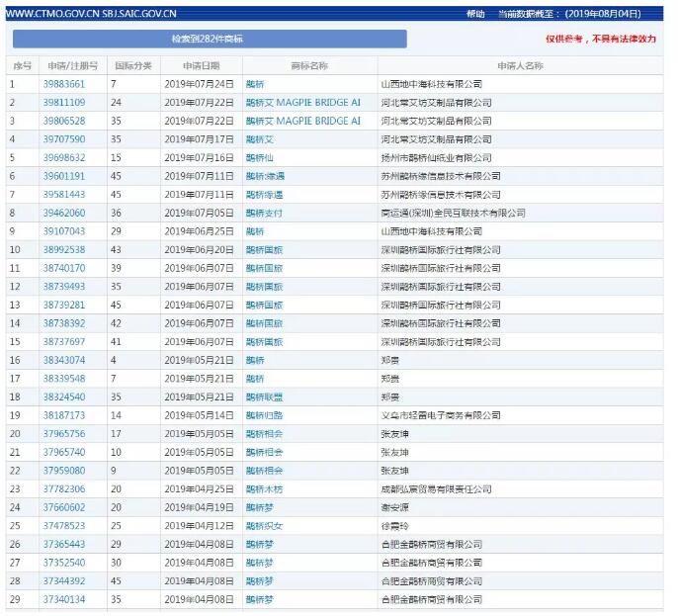Viewport: 678px width, 616px height.
Task: Open registration number 38738392
Action: (64, 323)
